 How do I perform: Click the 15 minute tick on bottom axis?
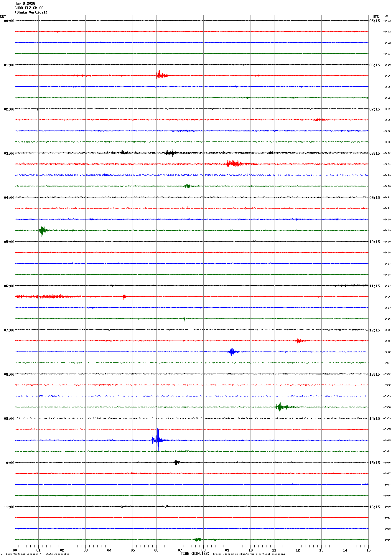368,550
